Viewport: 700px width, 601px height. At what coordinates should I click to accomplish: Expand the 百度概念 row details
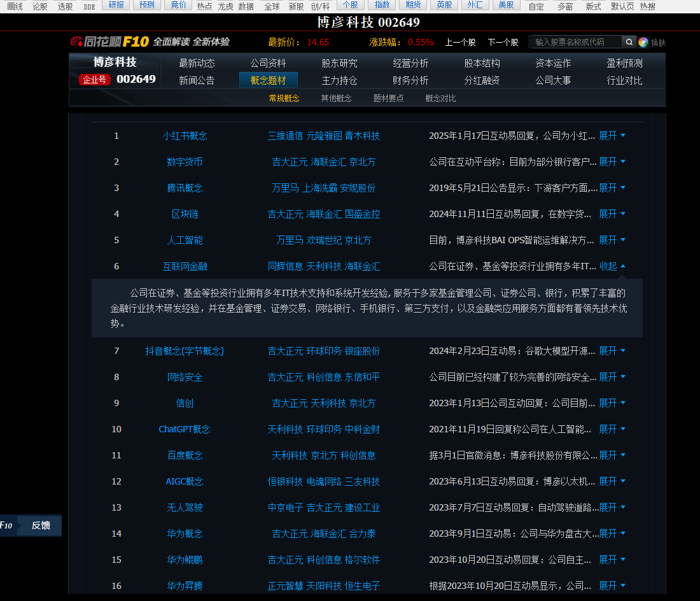(x=612, y=455)
